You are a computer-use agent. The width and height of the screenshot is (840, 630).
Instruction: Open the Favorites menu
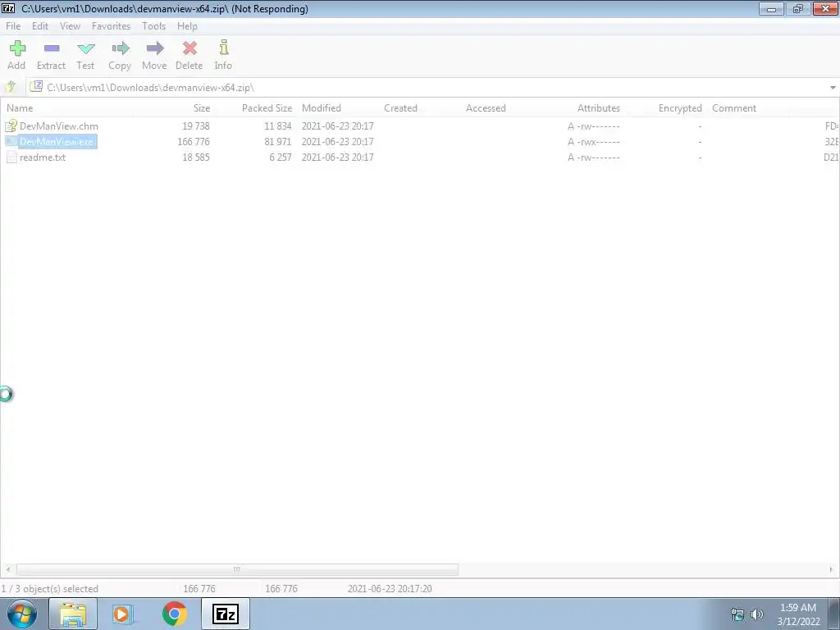click(x=111, y=25)
